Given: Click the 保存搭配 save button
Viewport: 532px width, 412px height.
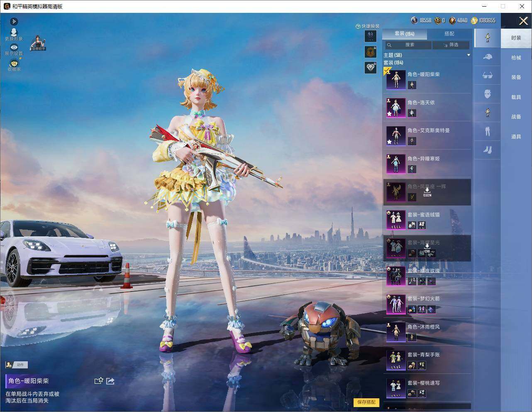Looking at the screenshot, I should point(366,402).
